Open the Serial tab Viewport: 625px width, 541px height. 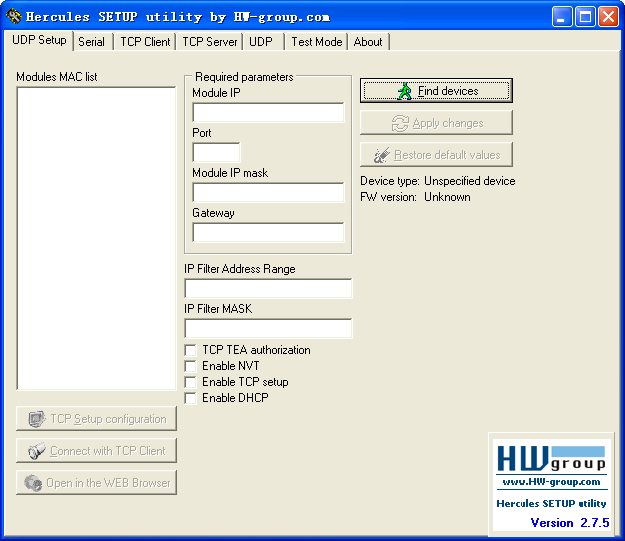91,42
